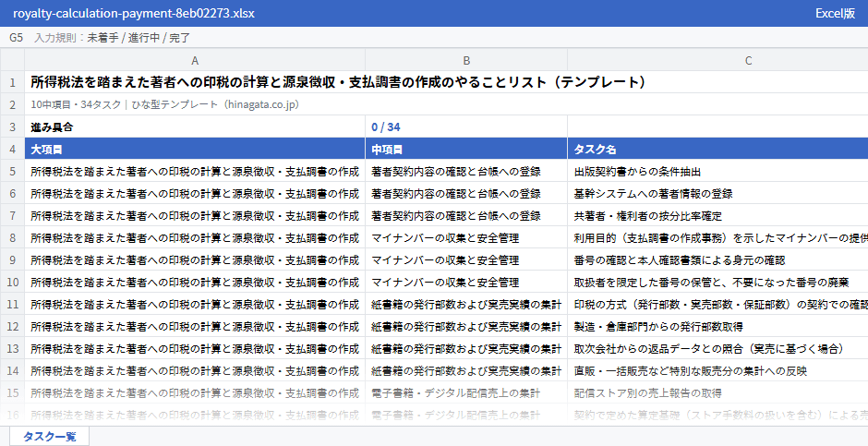Select the cell starting 直販・一括販売など特別な販売分

tap(717, 371)
